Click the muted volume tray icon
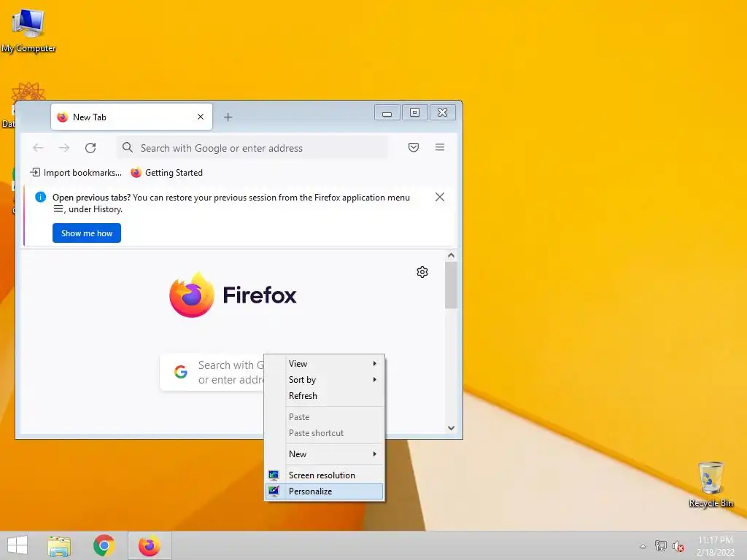The image size is (747, 560). [x=678, y=546]
